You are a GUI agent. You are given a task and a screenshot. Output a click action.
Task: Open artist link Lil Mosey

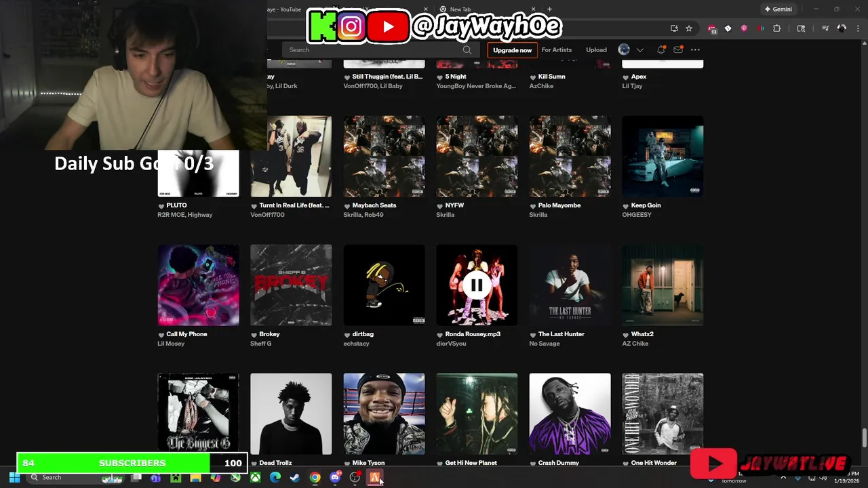pyautogui.click(x=171, y=344)
